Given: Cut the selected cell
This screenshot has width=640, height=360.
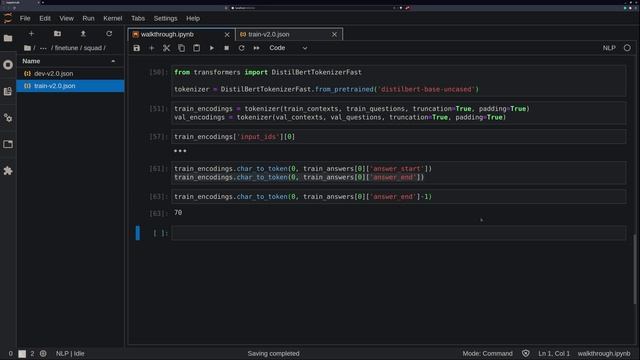Looking at the screenshot, I should click(167, 48).
